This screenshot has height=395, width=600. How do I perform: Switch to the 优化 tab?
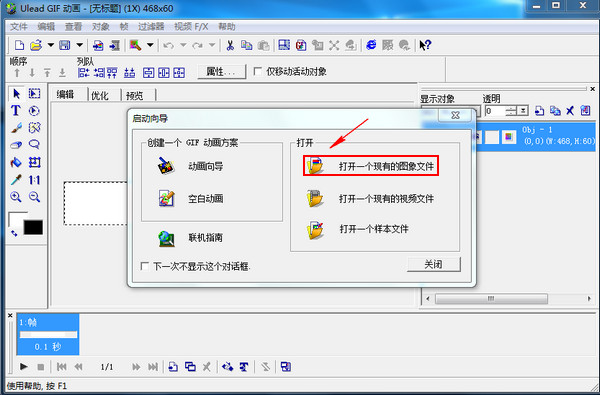click(100, 95)
